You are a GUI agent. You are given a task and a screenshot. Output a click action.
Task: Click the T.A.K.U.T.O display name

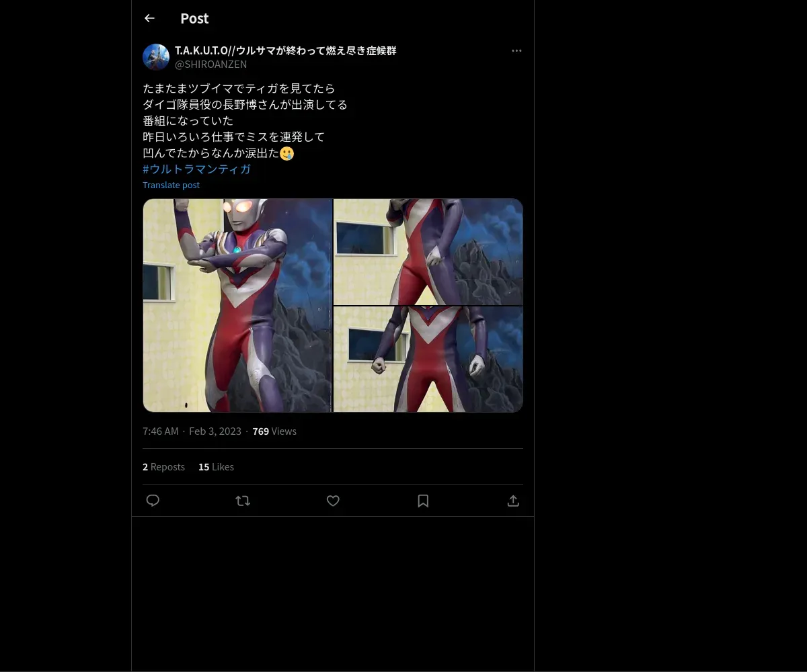point(286,50)
